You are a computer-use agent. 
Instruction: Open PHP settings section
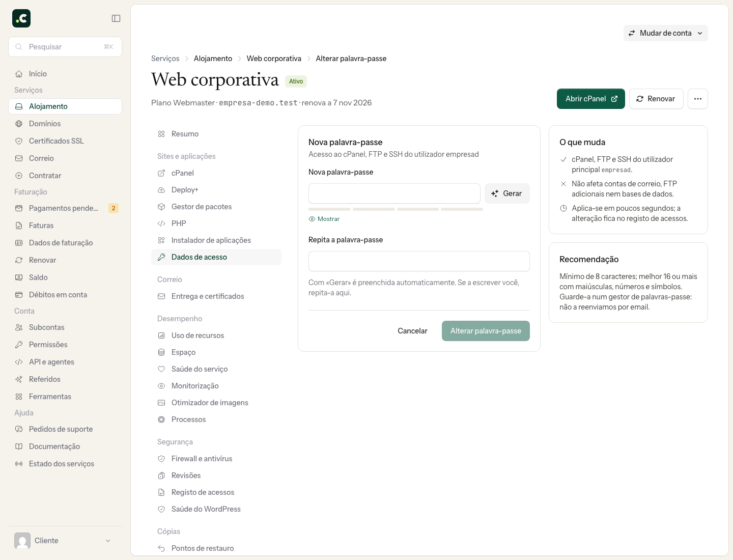click(216, 223)
